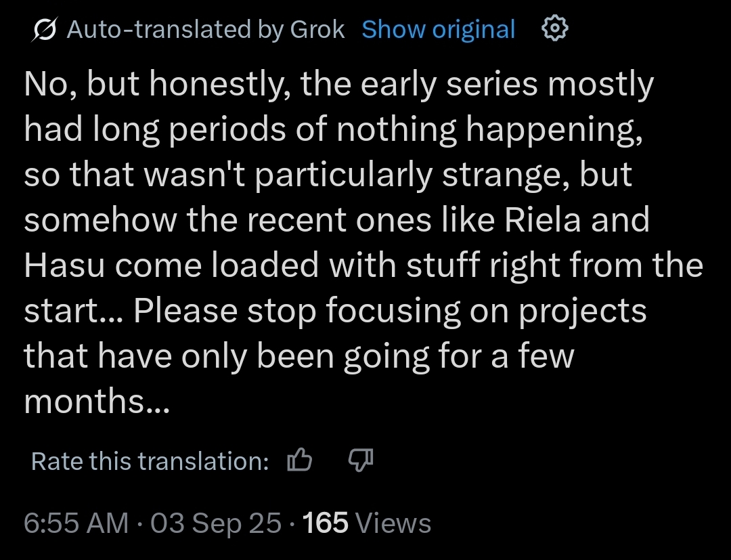
Task: Rate translation with thumbs down
Action: 361,460
